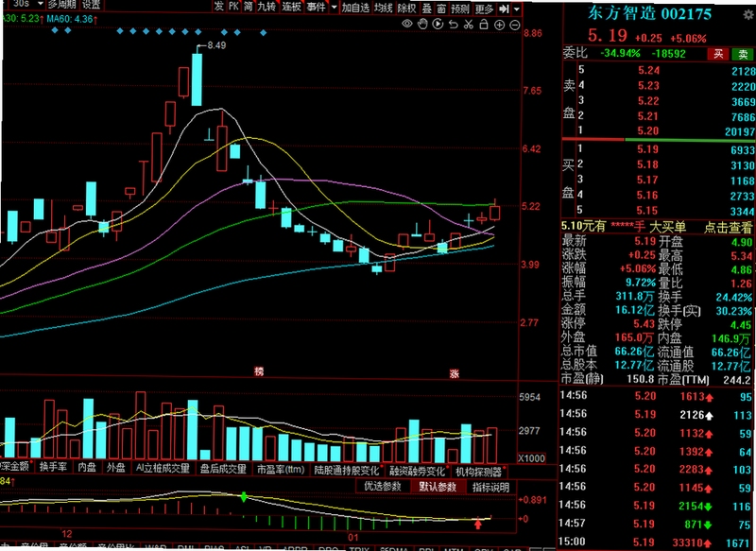Click the 窗 window button
This screenshot has width=756, height=551.
[x=441, y=9]
